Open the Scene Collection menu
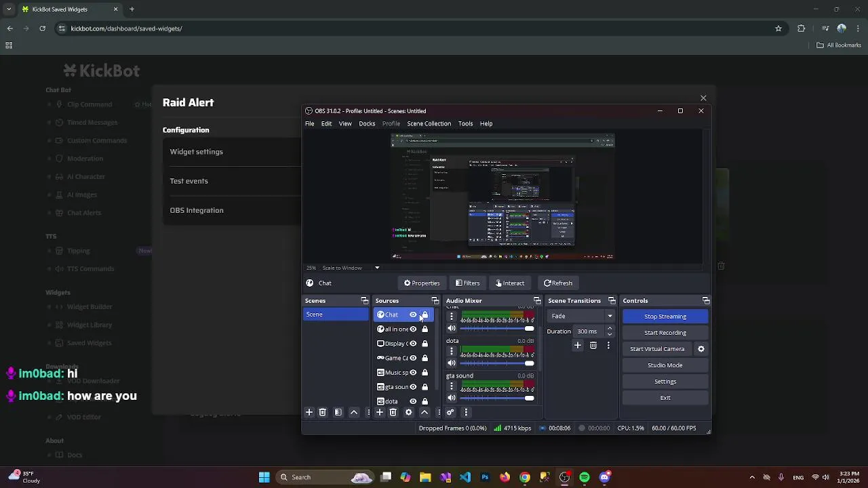This screenshot has width=868, height=488. [429, 124]
